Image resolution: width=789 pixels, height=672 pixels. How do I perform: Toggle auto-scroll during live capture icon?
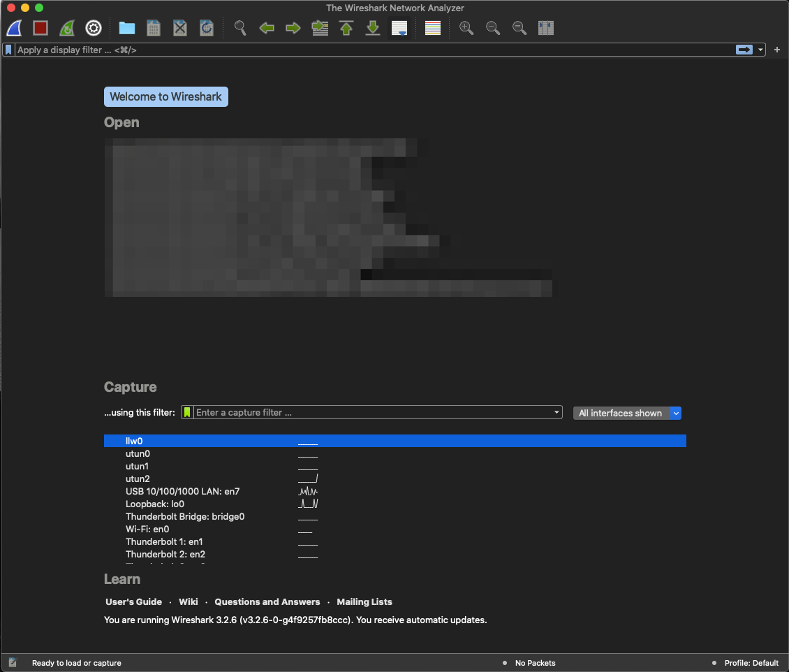click(x=399, y=28)
